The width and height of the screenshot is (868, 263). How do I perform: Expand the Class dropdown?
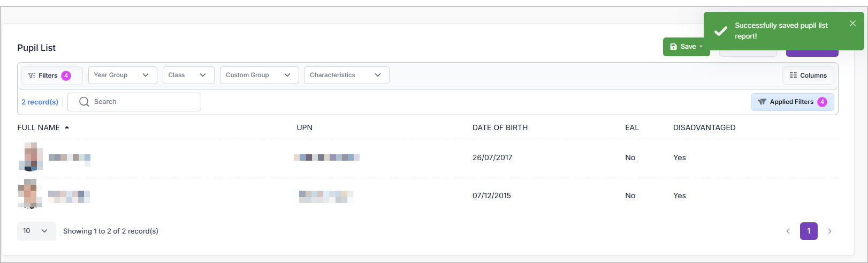click(188, 75)
